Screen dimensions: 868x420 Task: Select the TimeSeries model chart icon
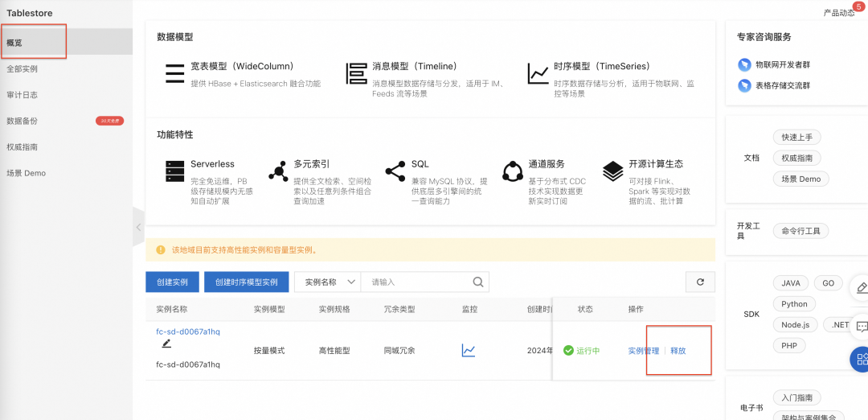pos(538,74)
